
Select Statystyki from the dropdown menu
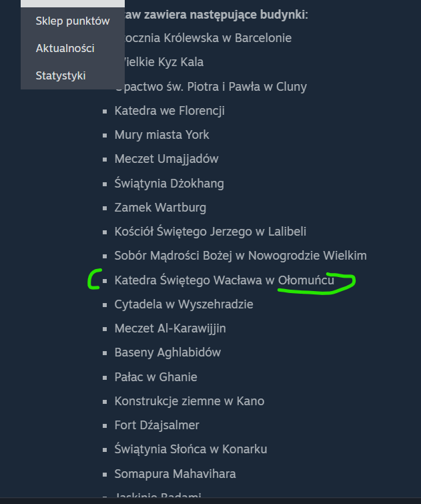click(61, 75)
